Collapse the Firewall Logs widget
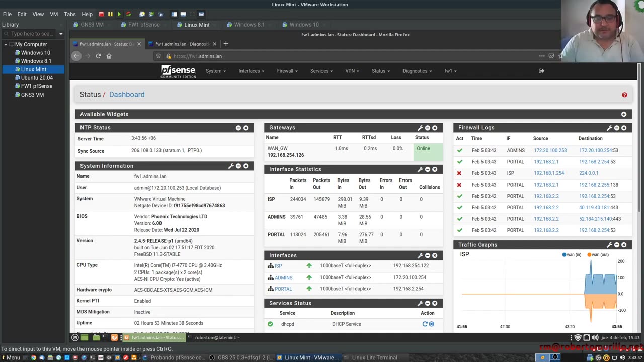644x362 pixels. (617, 128)
